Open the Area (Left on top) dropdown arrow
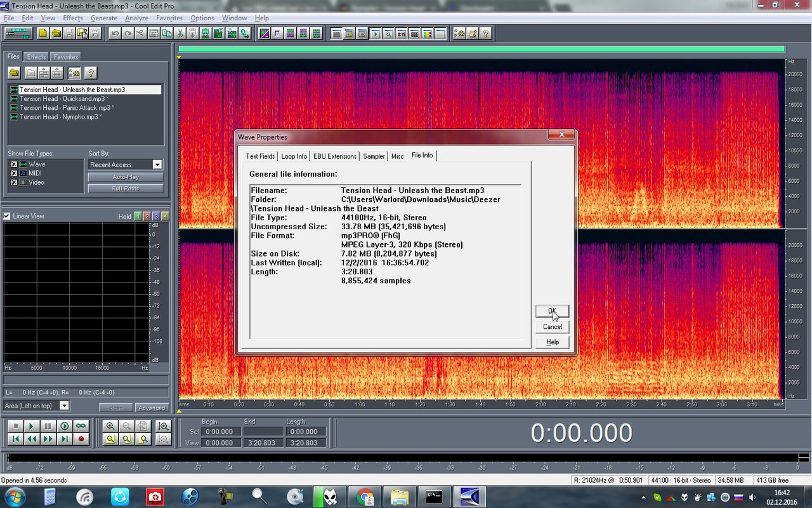This screenshot has height=508, width=812. (x=64, y=405)
